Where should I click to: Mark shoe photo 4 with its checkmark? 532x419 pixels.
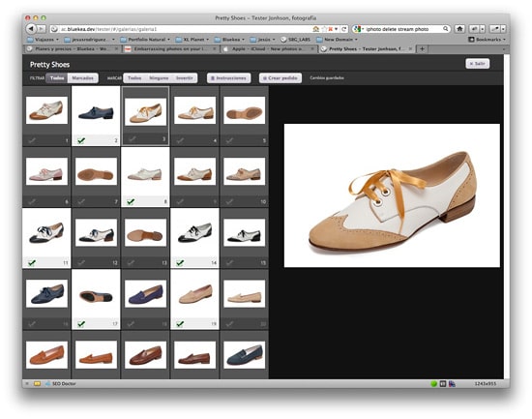(180, 140)
